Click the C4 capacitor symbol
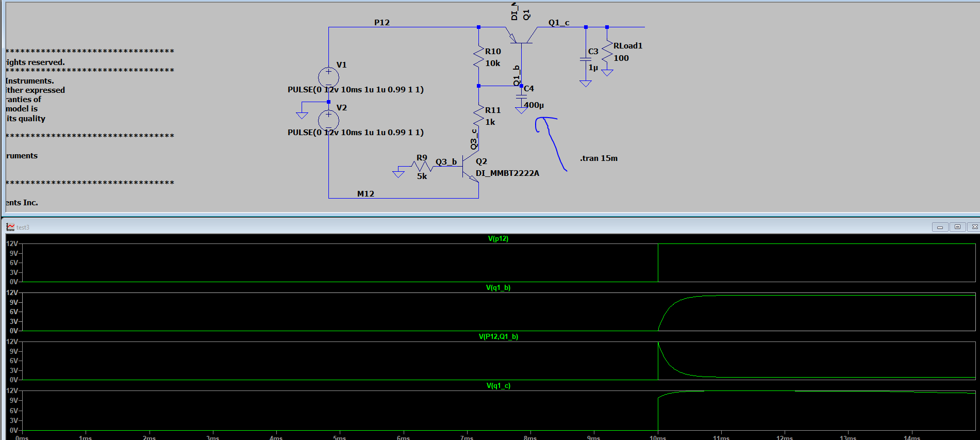 pos(521,96)
